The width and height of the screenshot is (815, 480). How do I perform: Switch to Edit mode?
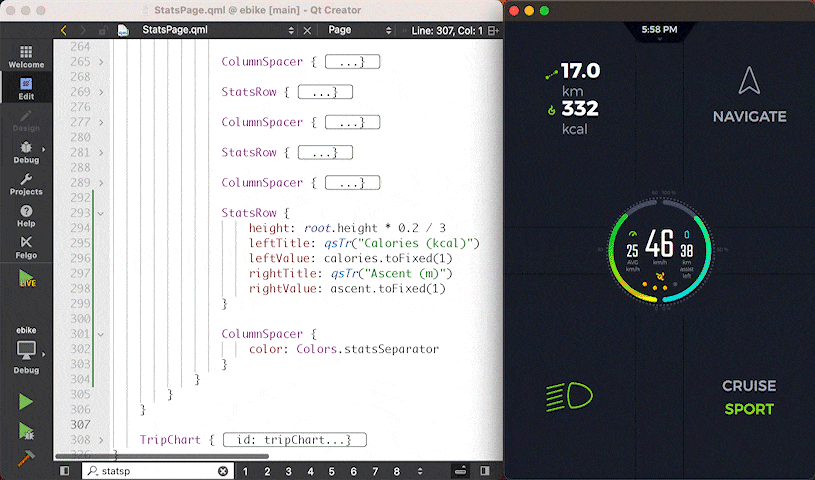[26, 89]
